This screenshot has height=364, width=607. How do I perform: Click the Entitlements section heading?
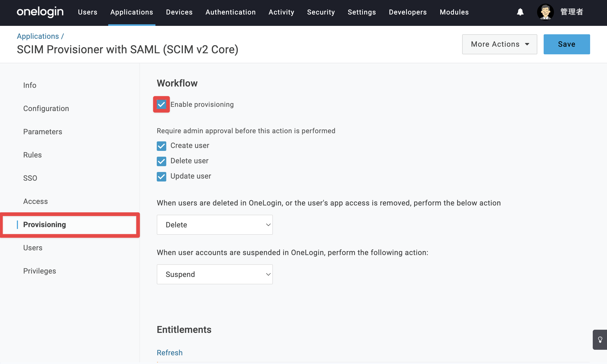tap(184, 330)
